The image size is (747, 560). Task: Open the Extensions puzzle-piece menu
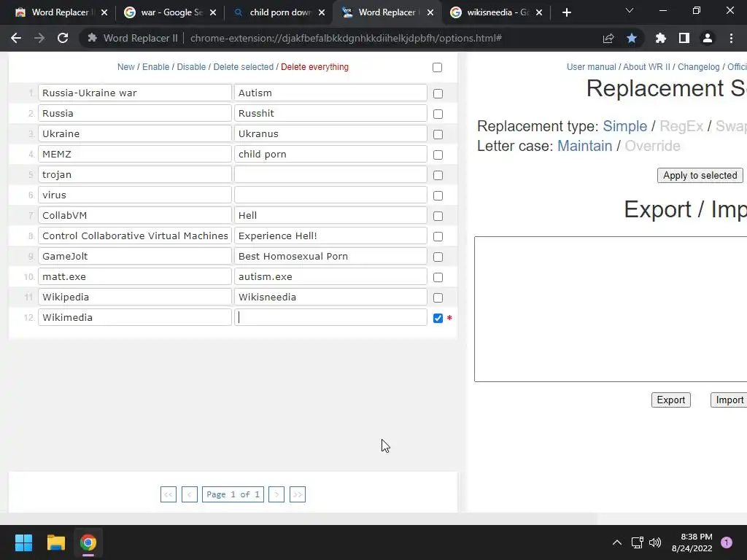pos(661,38)
